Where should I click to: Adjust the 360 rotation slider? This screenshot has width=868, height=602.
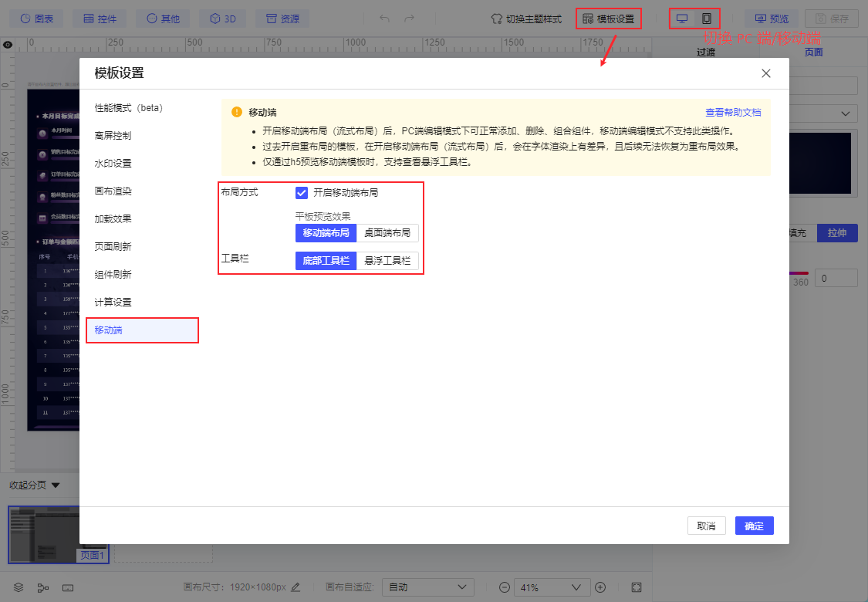pyautogui.click(x=800, y=273)
